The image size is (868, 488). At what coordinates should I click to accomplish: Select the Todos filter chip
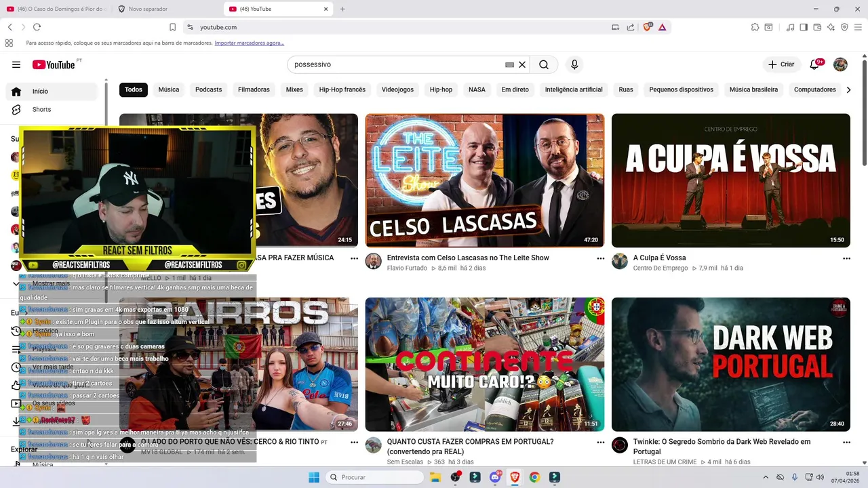(x=134, y=89)
